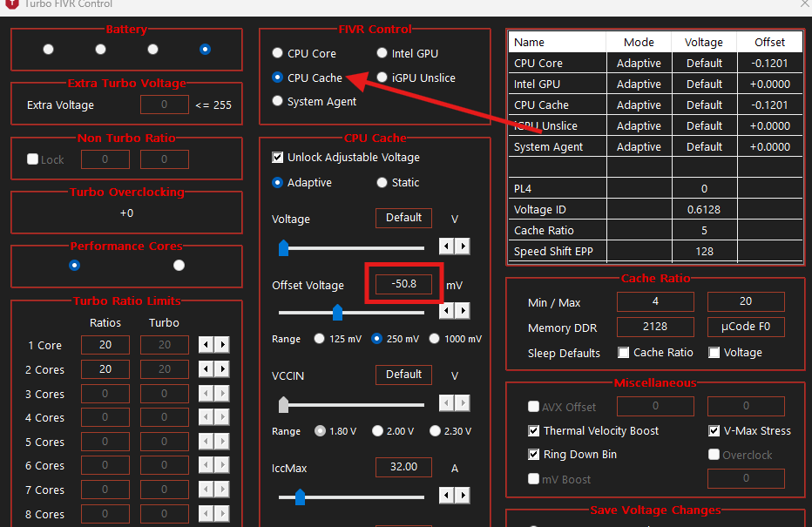Image resolution: width=812 pixels, height=527 pixels.
Task: Click the ThrottleStop app icon in title bar
Action: [11, 3]
